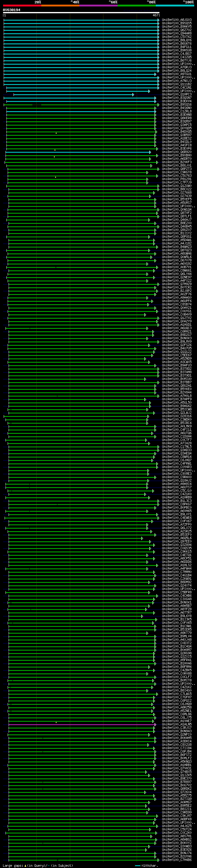This screenshot has height=868, width=197.
Task: Open the UniRef100_Q94AR8 hit link
Action: point(177,33)
